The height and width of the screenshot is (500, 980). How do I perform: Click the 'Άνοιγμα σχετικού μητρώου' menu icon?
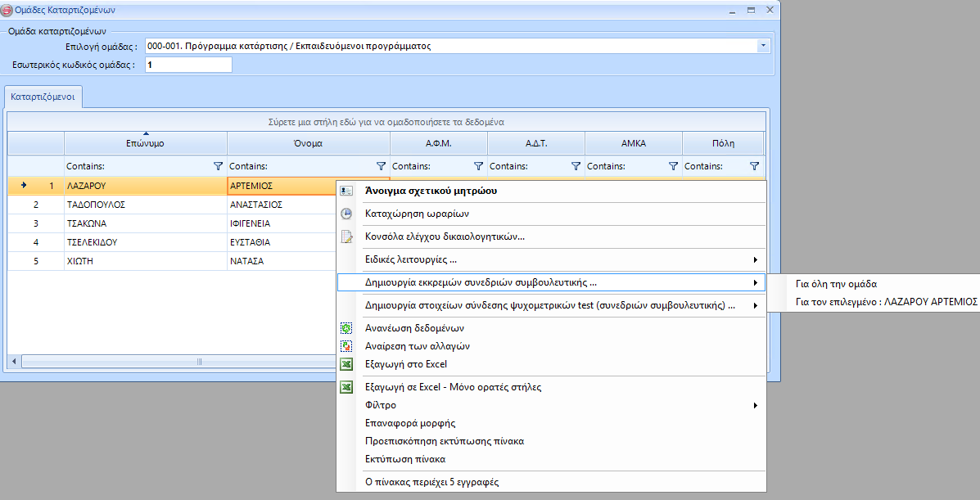(x=346, y=191)
